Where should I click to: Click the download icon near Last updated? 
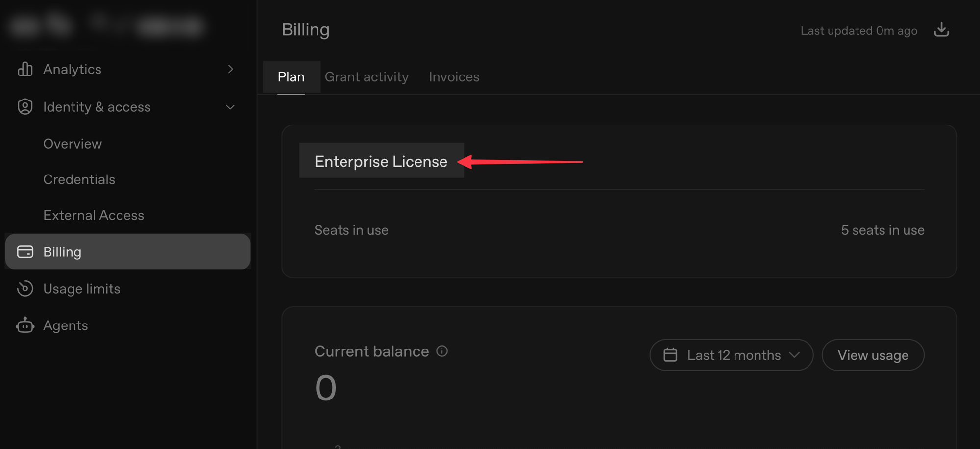[941, 30]
